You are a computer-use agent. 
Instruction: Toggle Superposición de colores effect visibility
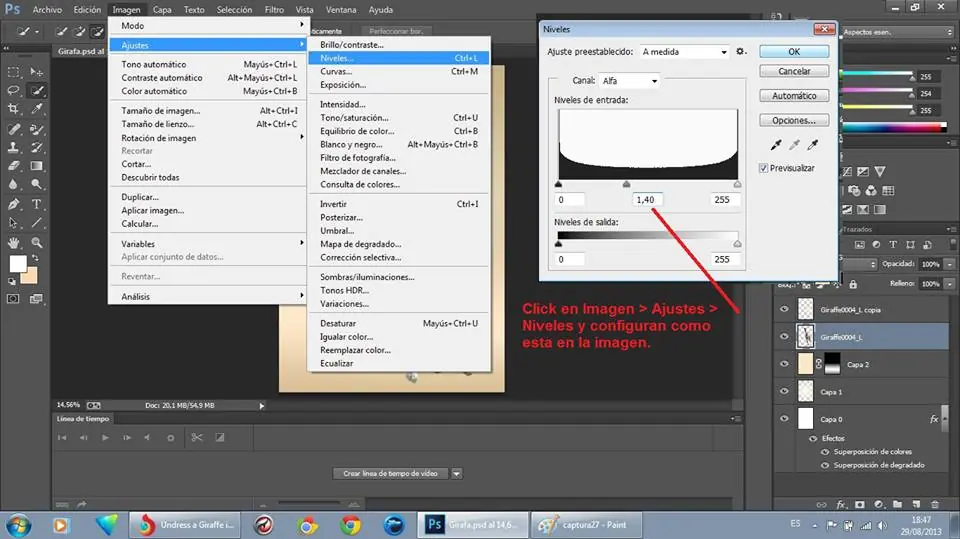point(825,452)
